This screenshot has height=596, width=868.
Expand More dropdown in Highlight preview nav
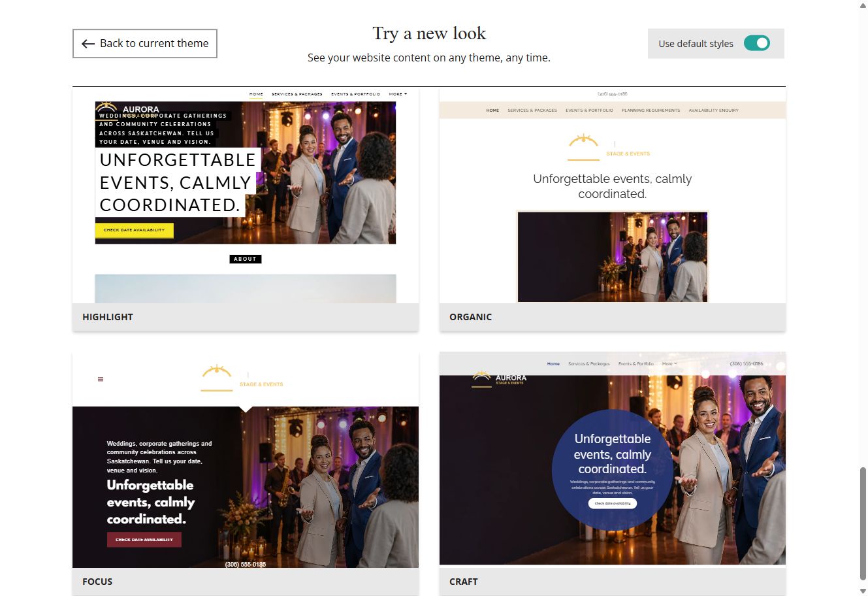pyautogui.click(x=398, y=94)
